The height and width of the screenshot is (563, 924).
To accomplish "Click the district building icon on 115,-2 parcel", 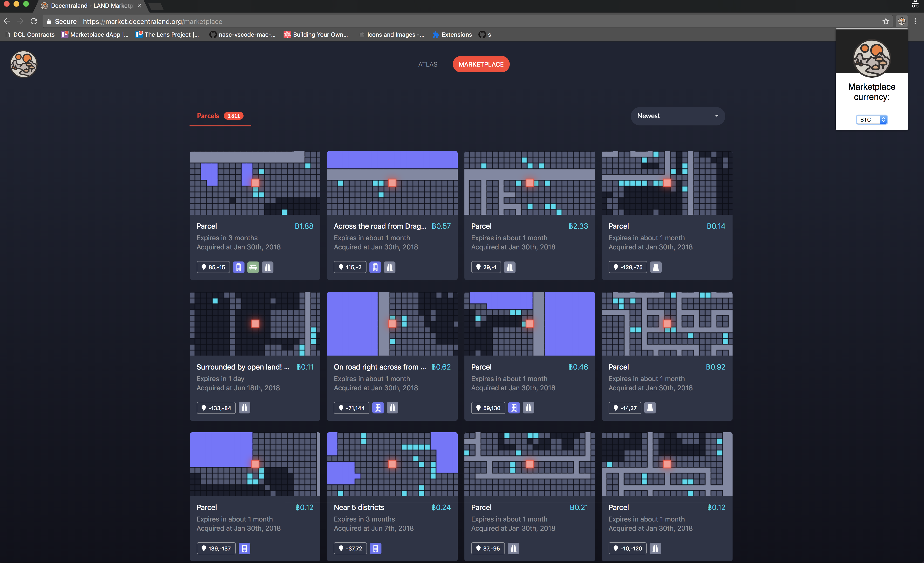I will [375, 267].
